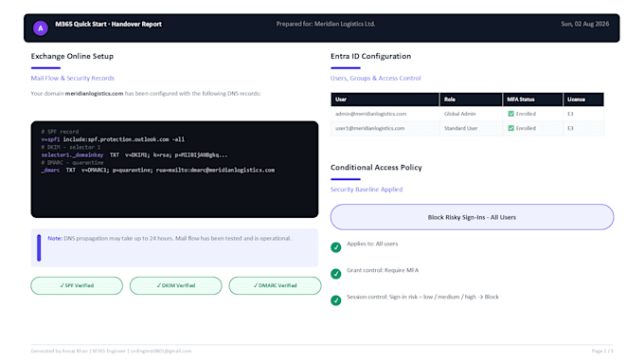Click the SPF record line in code block
This screenshot has width=644, height=363.
(x=113, y=139)
